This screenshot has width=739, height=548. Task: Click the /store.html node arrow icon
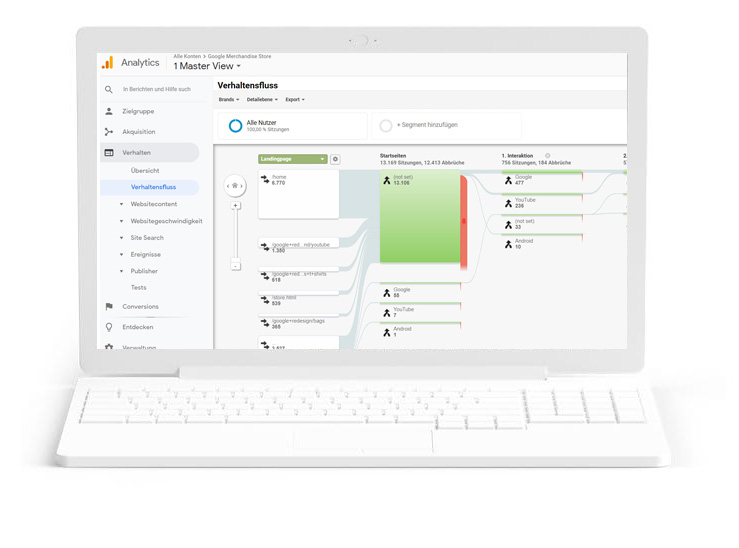(265, 300)
